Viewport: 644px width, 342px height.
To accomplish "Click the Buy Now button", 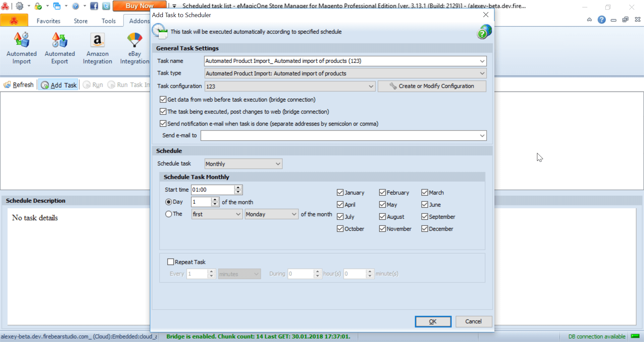I will pyautogui.click(x=140, y=6).
